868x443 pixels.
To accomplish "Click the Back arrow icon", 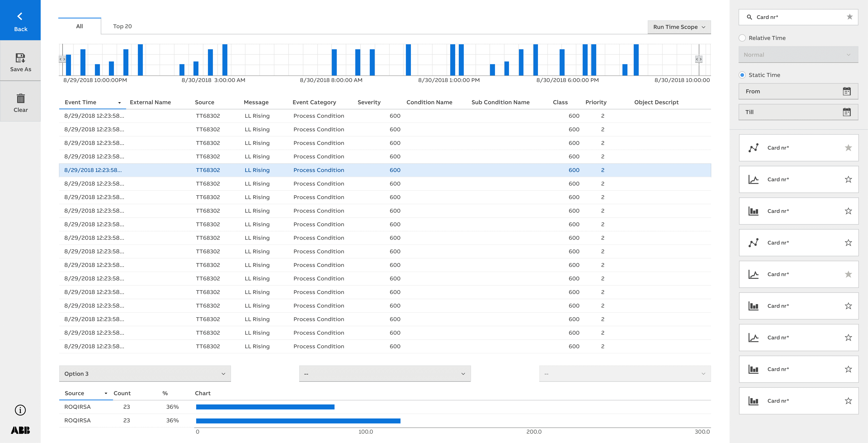I will tap(20, 16).
